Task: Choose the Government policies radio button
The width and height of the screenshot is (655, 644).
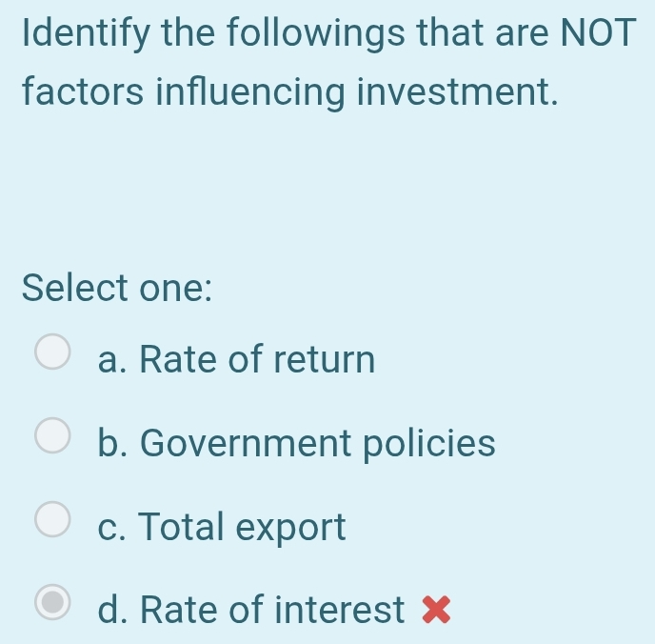Action: pos(52,435)
